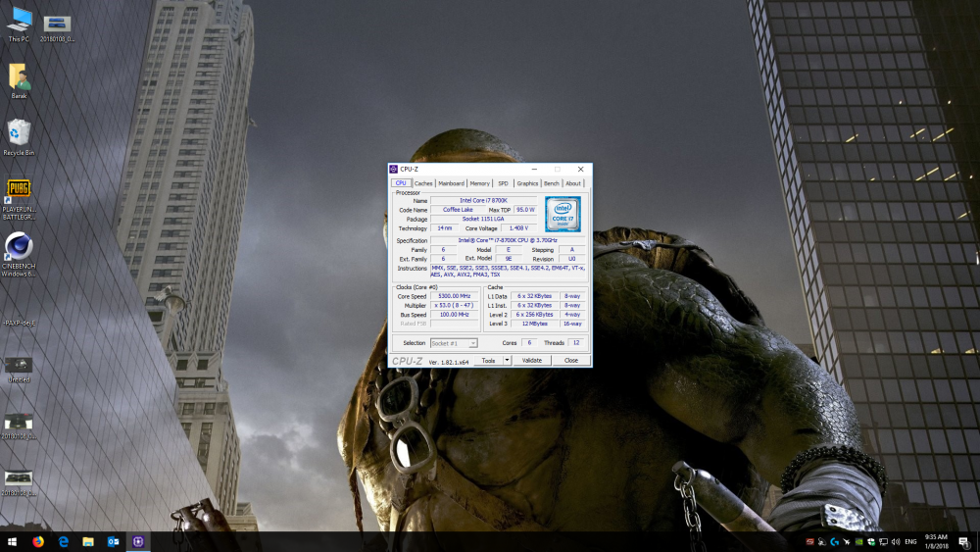The image size is (980, 552).
Task: Switch to the Bench tab
Action: (551, 183)
